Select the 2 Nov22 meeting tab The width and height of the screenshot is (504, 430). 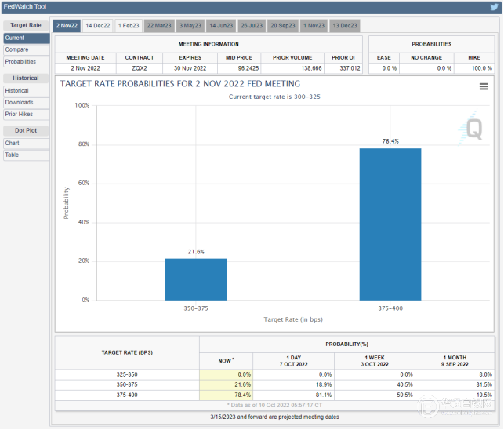(67, 26)
